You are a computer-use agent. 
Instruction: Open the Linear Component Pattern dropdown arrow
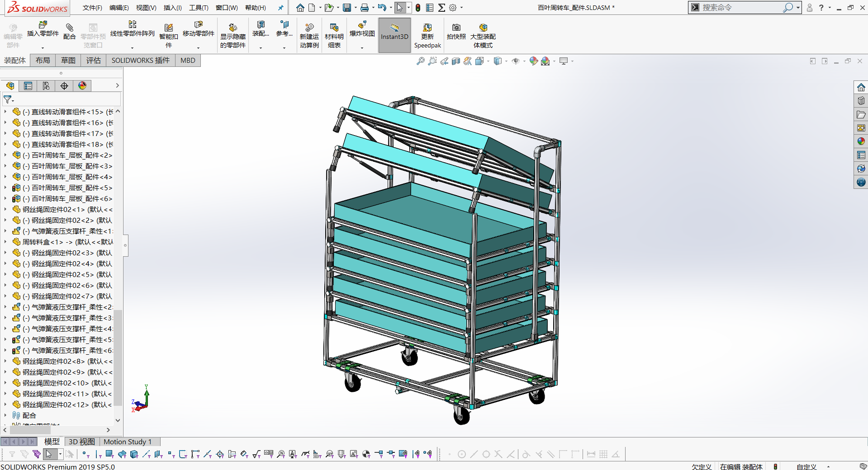[133, 47]
